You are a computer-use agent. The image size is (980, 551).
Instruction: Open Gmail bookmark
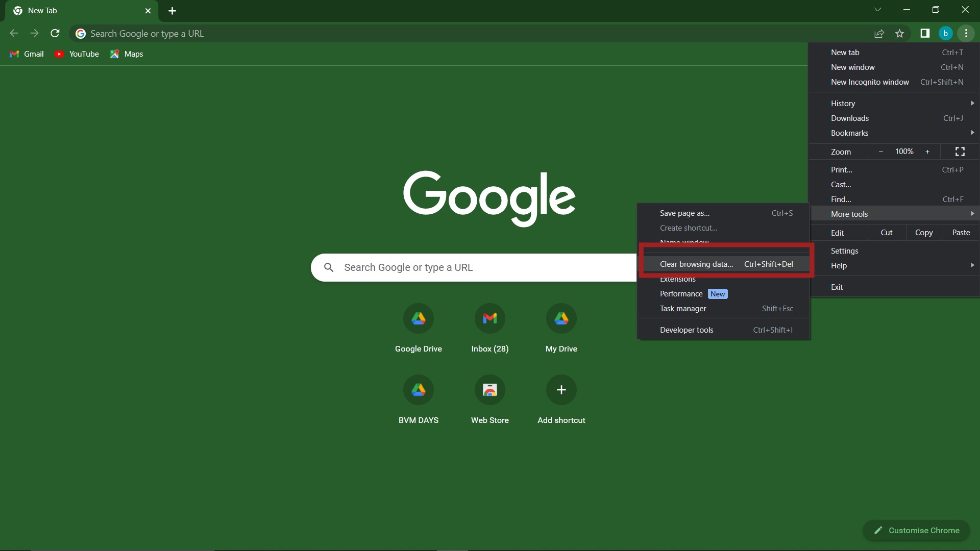(x=27, y=54)
